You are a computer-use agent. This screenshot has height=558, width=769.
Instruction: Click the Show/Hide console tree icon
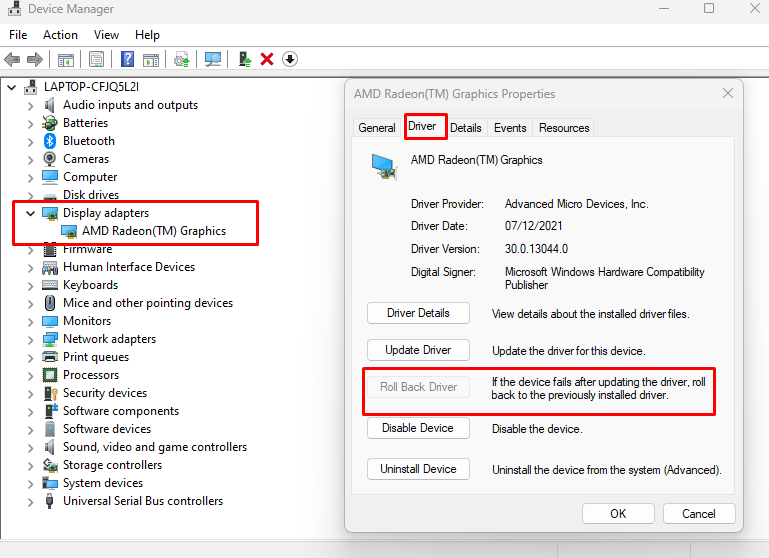(66, 60)
